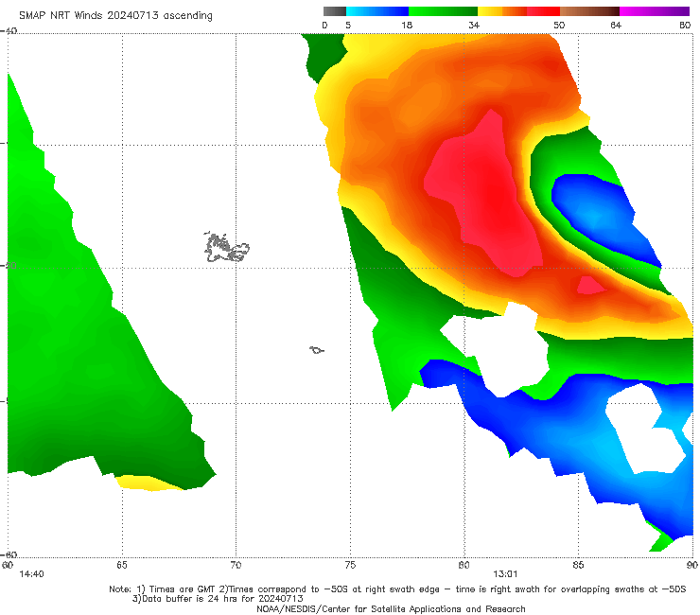
Task: Click the brown segment of the wind color bar
Action: 589,11
